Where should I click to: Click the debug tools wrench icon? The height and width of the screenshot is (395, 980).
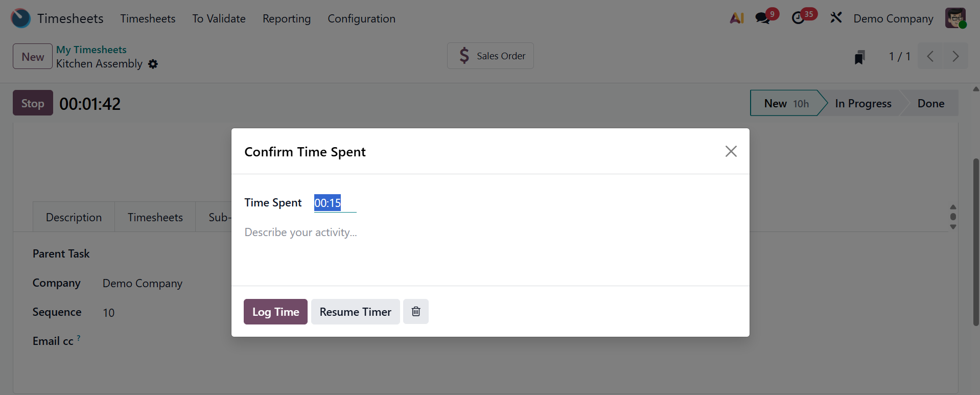click(x=836, y=18)
